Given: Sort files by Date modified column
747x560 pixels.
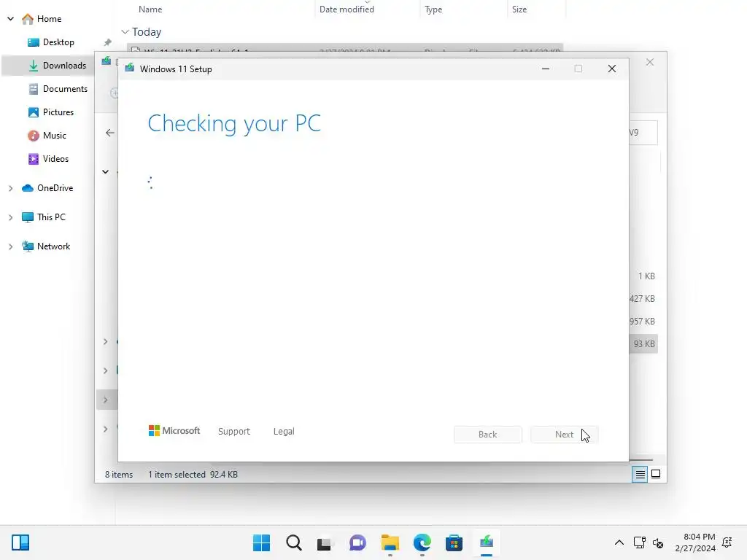Looking at the screenshot, I should click(347, 9).
